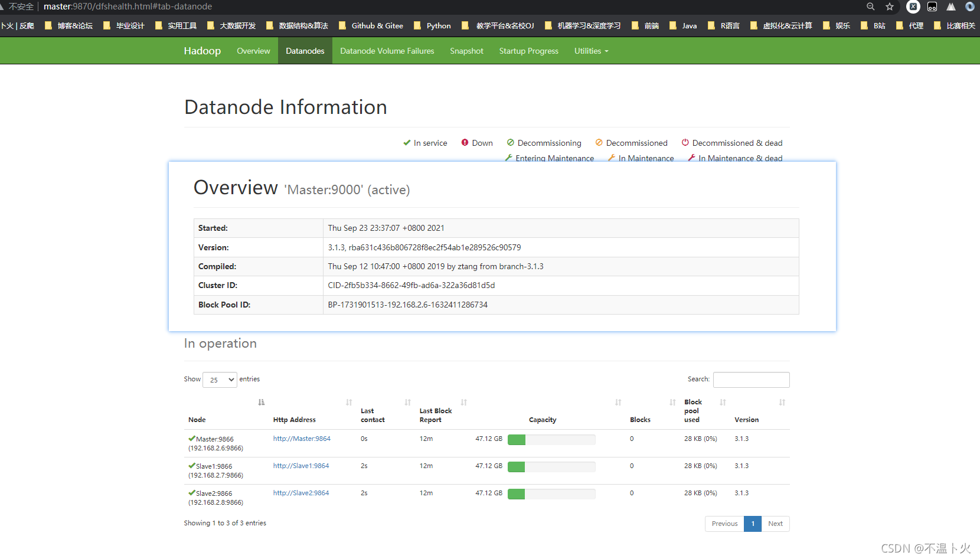Open the 大数据开发 bookmark folder
The width and height of the screenshot is (980, 559).
(x=231, y=25)
